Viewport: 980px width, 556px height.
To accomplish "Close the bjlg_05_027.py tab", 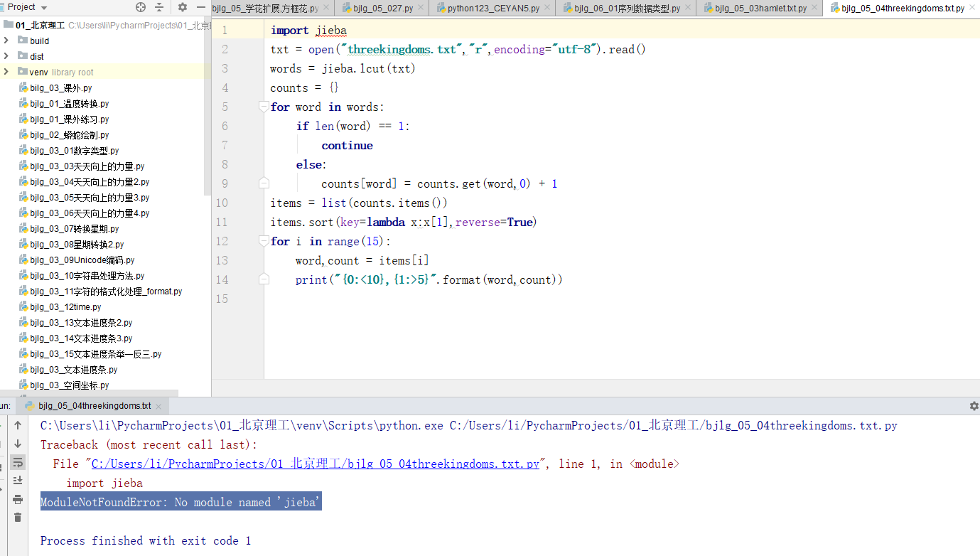I will 419,9.
